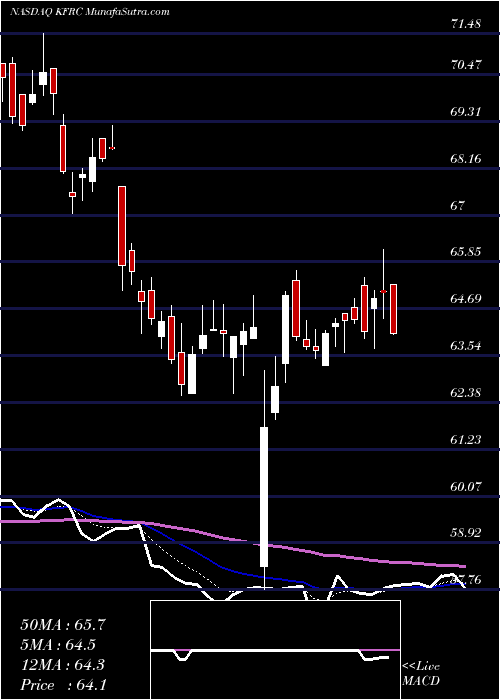Click the Price : 64.1 readout
The image size is (500, 700).
pos(63,685)
